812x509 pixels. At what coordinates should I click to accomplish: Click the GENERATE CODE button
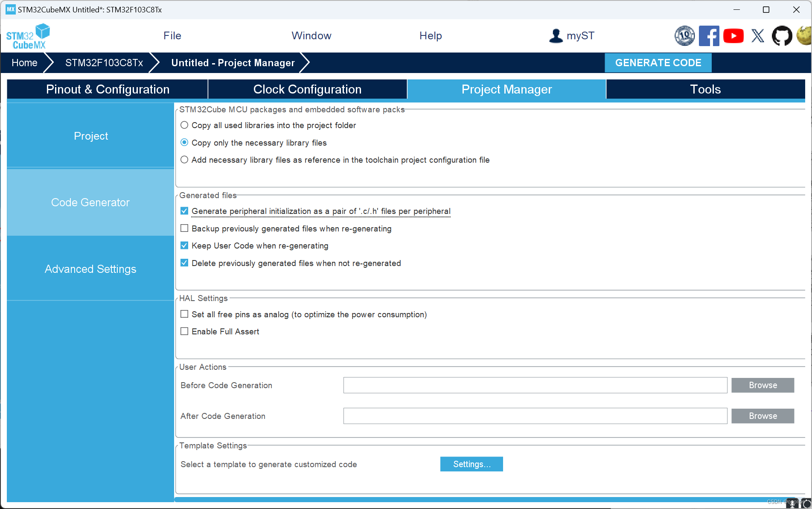click(658, 63)
